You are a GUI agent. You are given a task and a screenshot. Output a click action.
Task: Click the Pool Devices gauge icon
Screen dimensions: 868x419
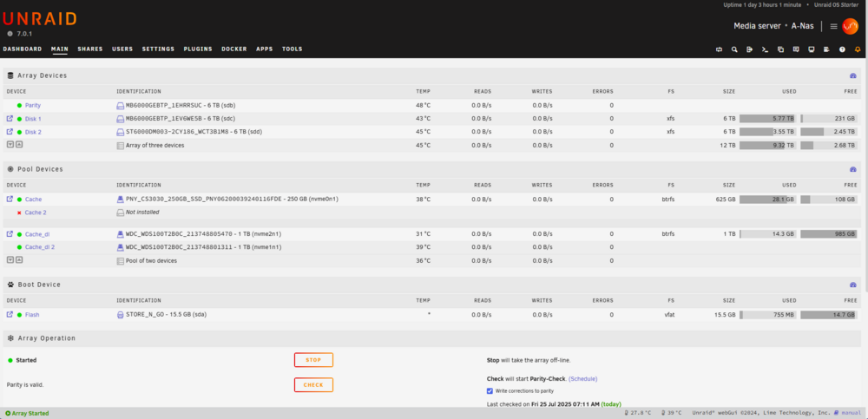coord(853,169)
